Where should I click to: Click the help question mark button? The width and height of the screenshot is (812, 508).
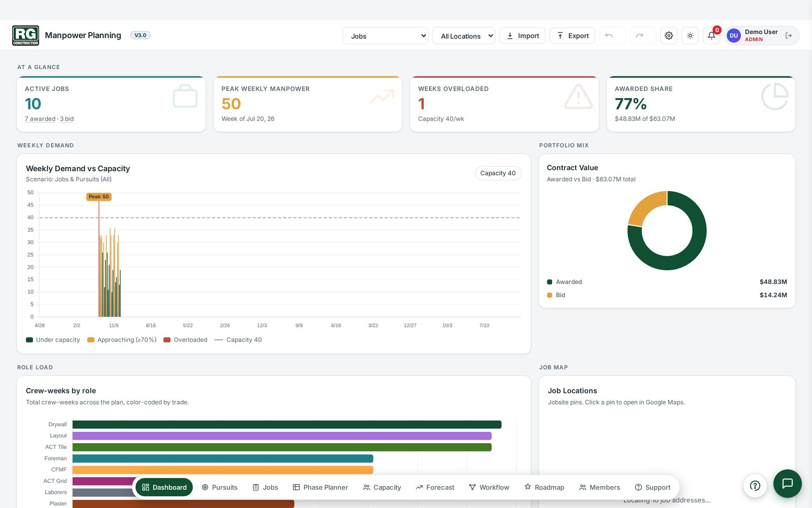755,486
